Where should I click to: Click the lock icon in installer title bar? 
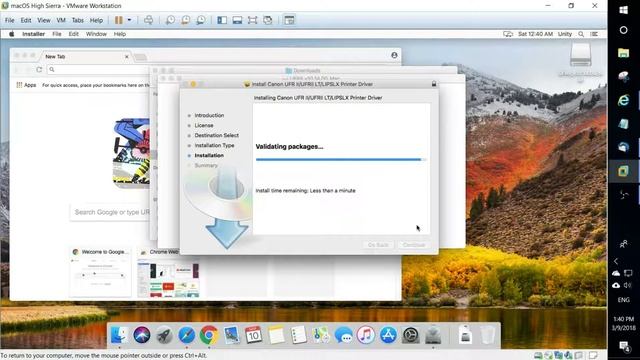(434, 84)
